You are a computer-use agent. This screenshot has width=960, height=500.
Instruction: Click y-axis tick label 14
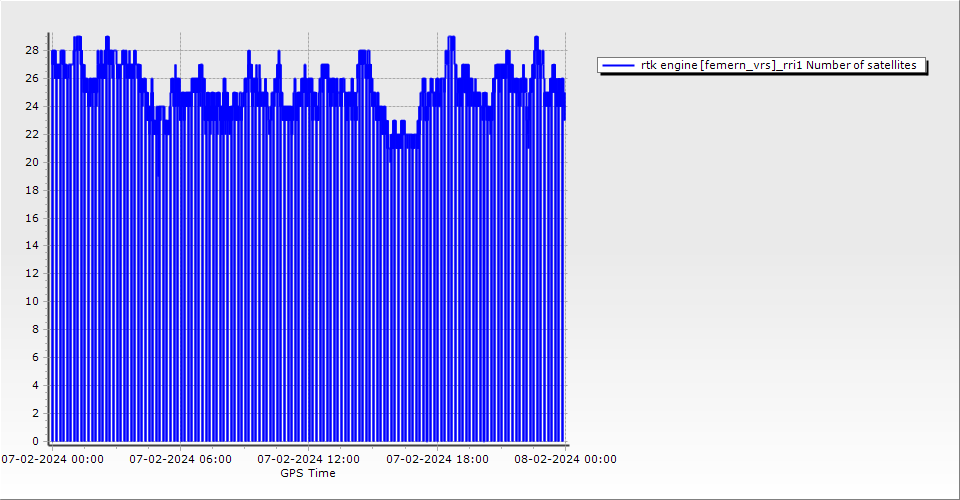click(x=32, y=246)
